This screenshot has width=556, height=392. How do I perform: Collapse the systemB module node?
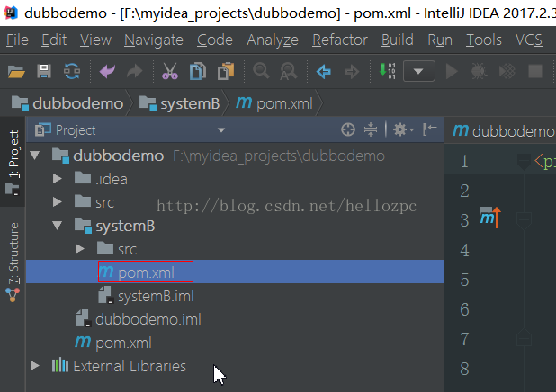[57, 226]
